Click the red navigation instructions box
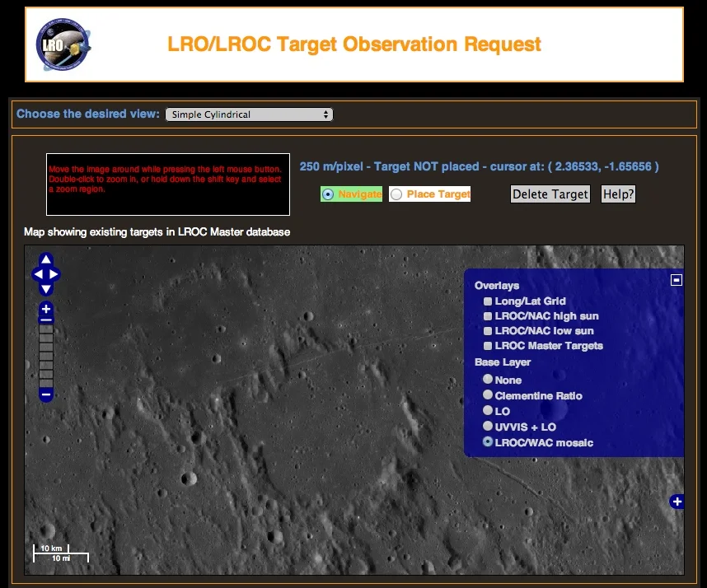The width and height of the screenshot is (707, 588). coord(168,184)
